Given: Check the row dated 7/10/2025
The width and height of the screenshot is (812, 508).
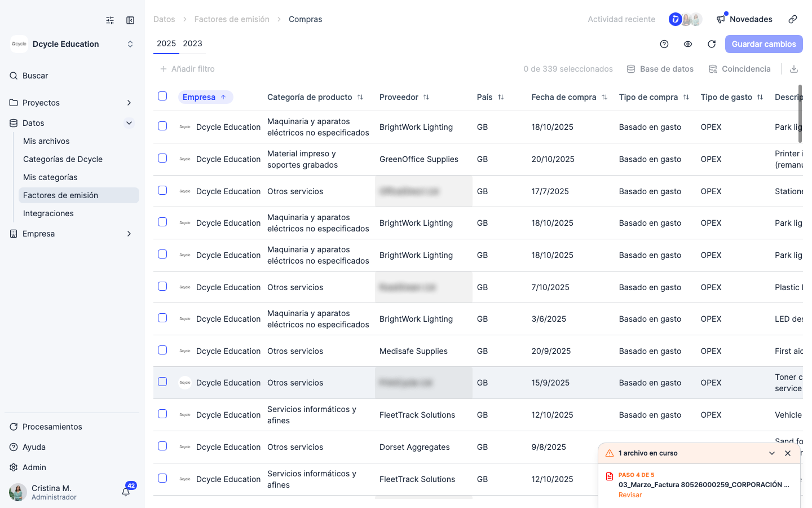Looking at the screenshot, I should click(x=162, y=286).
